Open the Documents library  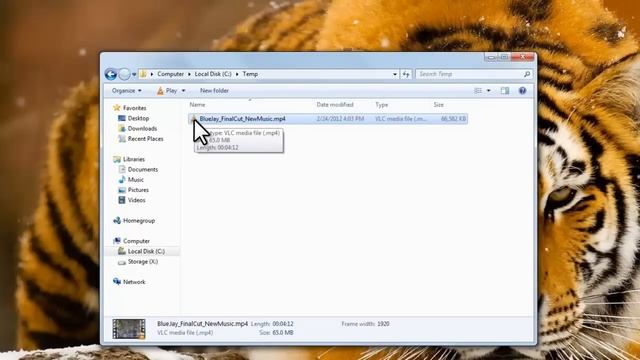[142, 169]
